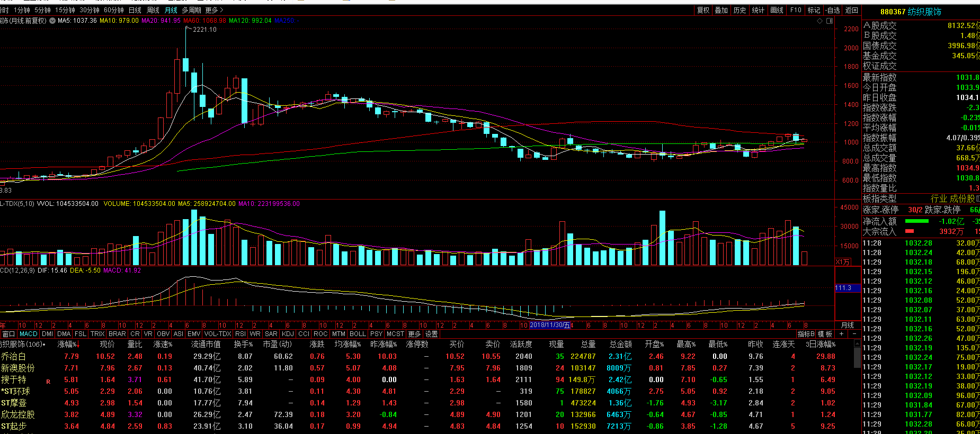
Task: Click the X1万 volume unit label
Action: click(x=843, y=262)
